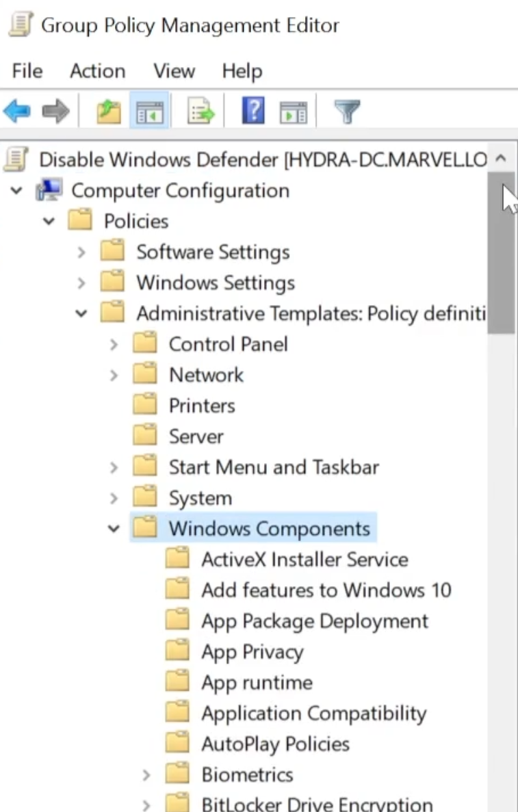Collapse the Windows Components node
Screen dimensions: 518x812
[114, 529]
